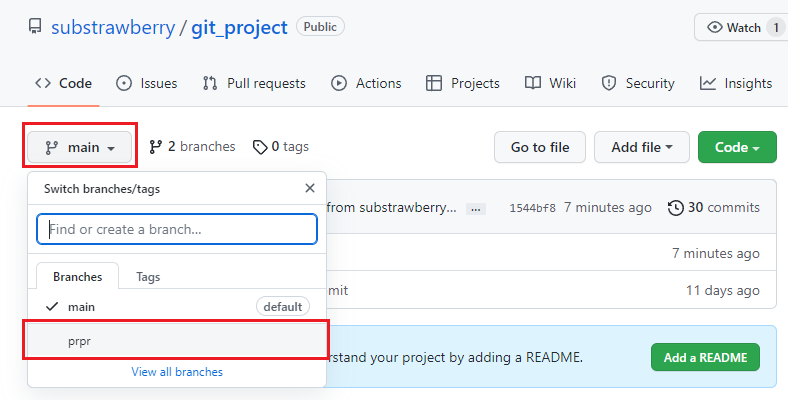Expand the green Code dropdown
The width and height of the screenshot is (788, 400).
click(x=737, y=147)
